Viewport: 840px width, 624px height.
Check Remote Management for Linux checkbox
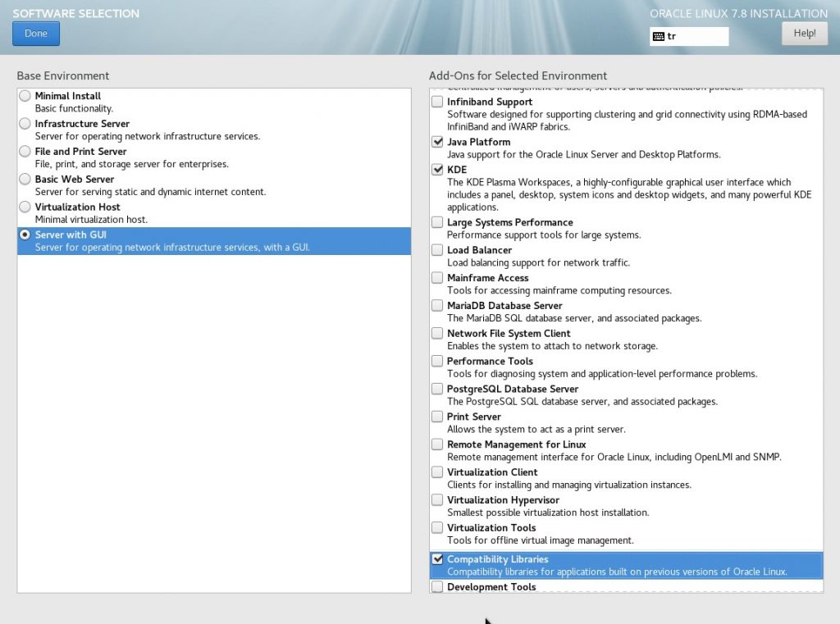438,444
